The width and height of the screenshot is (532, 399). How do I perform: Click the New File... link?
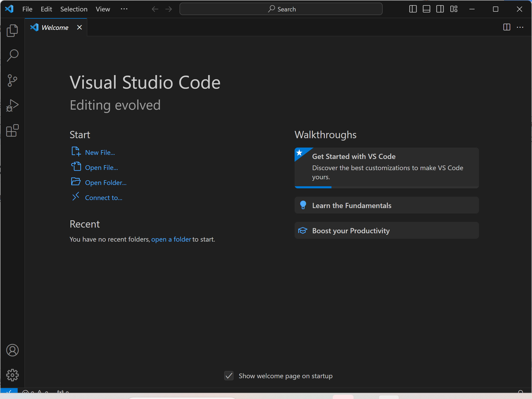[x=100, y=152]
